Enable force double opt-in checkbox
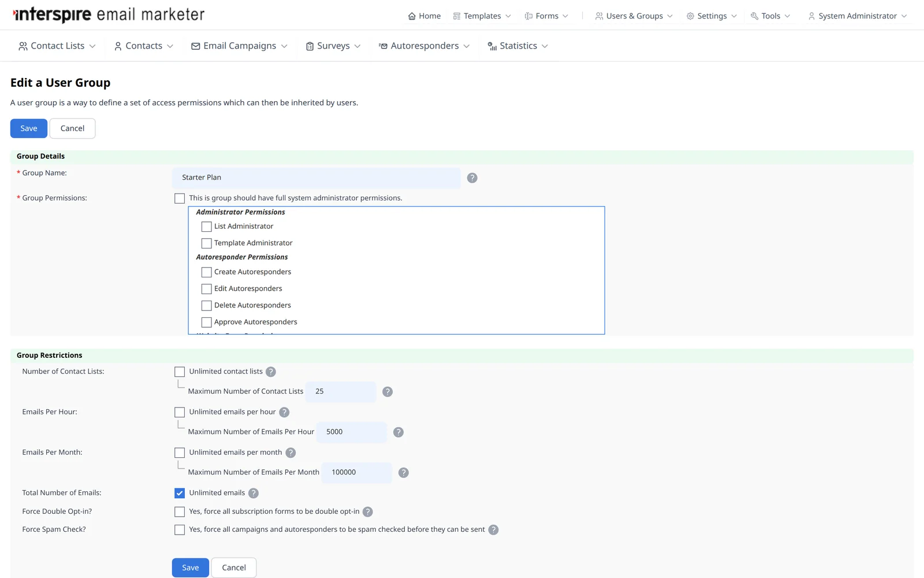The height and width of the screenshot is (578, 924). pos(180,512)
